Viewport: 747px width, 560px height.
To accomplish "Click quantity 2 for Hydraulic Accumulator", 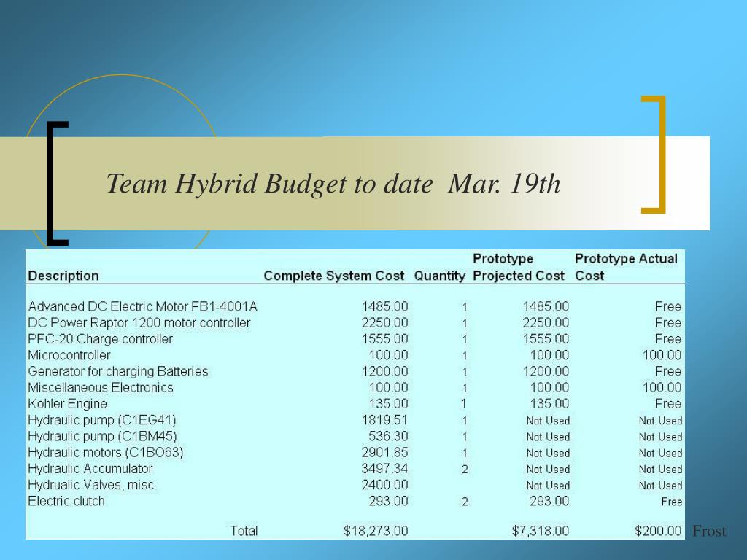I will 465,470.
